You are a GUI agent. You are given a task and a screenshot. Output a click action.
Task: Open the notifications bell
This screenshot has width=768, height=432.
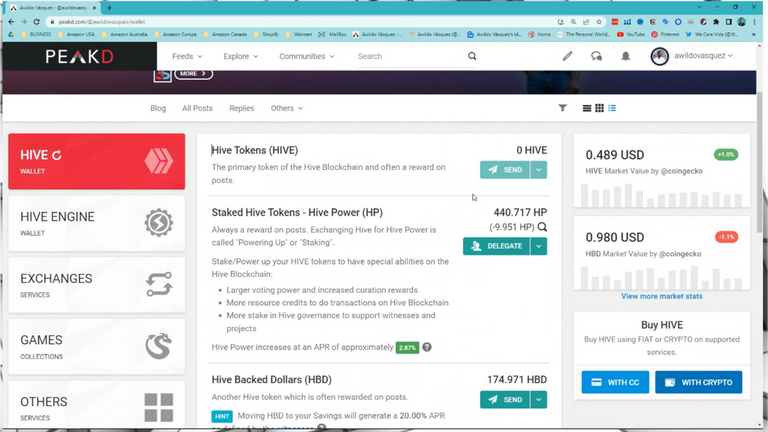tap(625, 56)
